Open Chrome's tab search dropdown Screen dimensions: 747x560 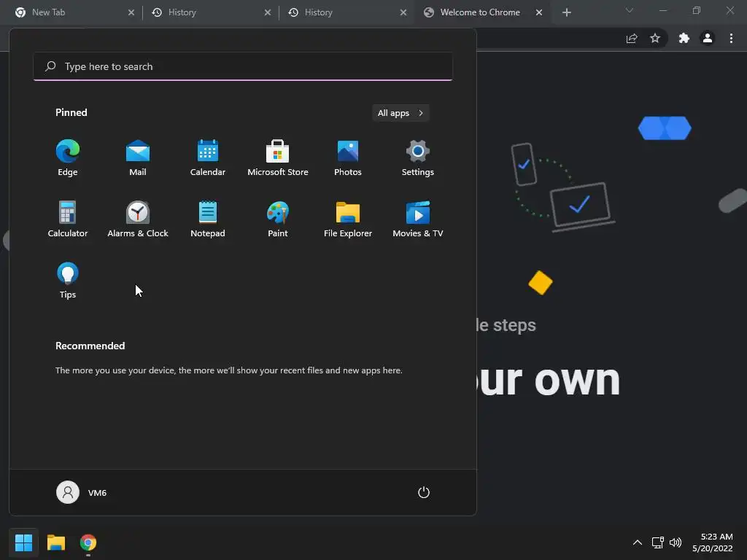click(630, 10)
